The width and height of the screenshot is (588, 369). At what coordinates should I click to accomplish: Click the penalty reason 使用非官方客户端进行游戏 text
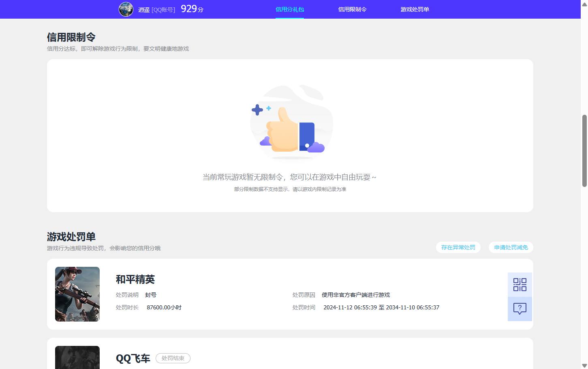pos(355,295)
